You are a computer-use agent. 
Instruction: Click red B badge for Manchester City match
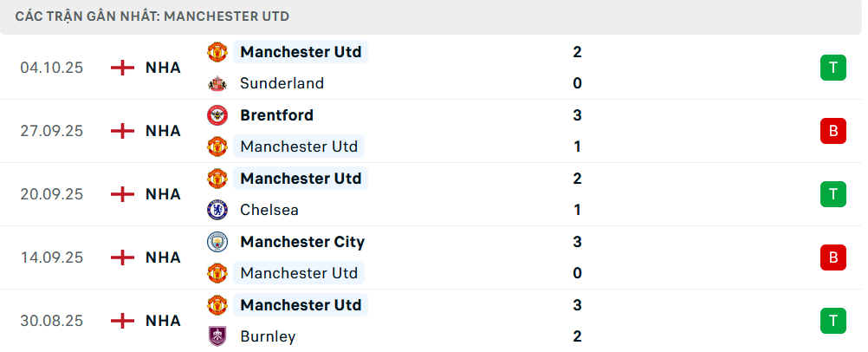pos(832,257)
